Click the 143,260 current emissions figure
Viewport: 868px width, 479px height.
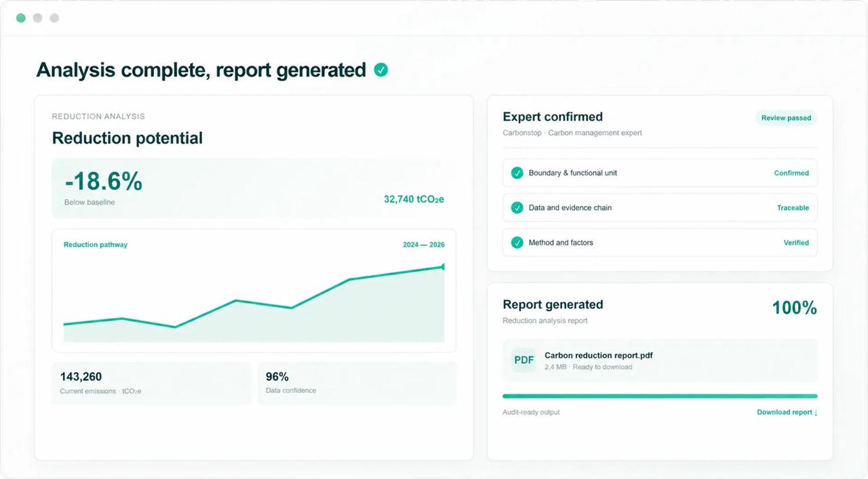pos(81,377)
